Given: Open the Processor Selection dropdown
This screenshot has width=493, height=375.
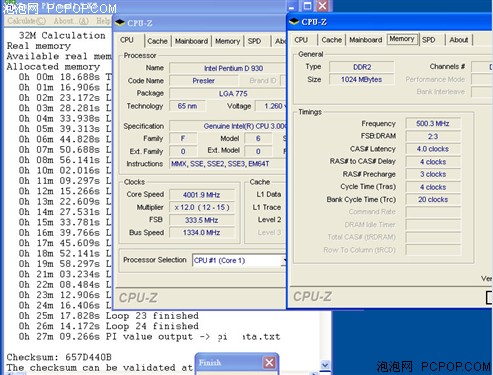Looking at the screenshot, I should 239,260.
